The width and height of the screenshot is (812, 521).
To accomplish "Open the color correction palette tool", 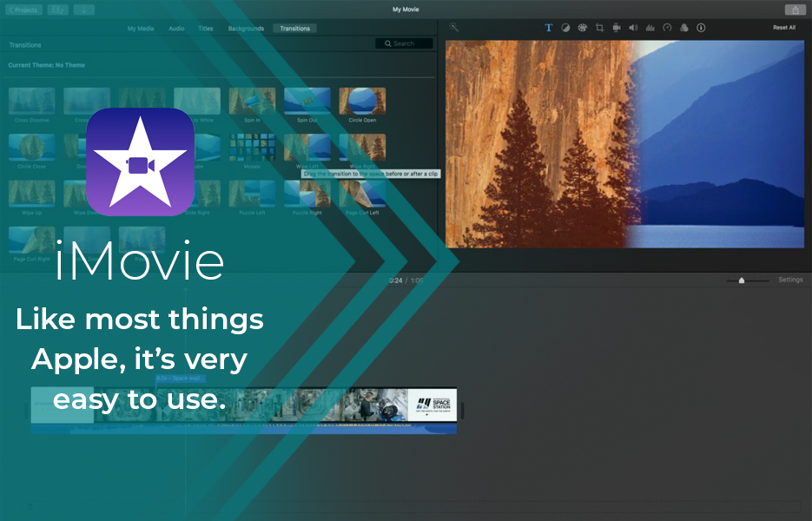I will (x=583, y=28).
